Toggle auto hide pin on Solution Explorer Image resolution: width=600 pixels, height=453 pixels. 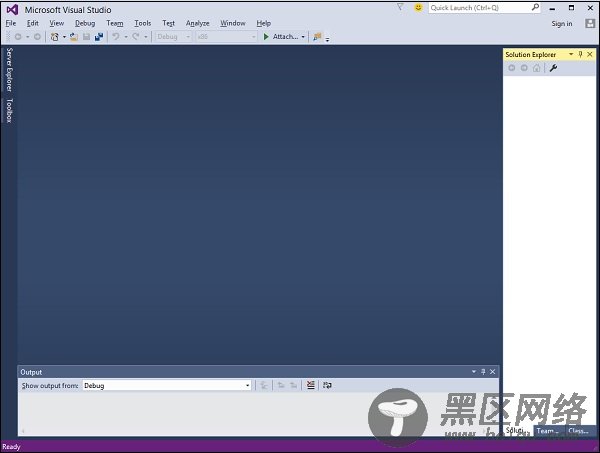(x=580, y=54)
